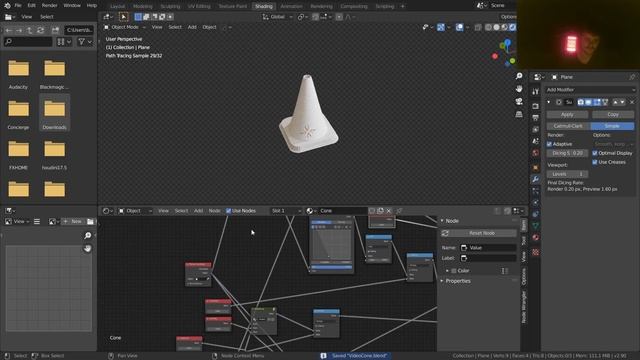Toggle Use Nodes checkbox
Image resolution: width=640 pixels, height=360 pixels.
(x=229, y=211)
